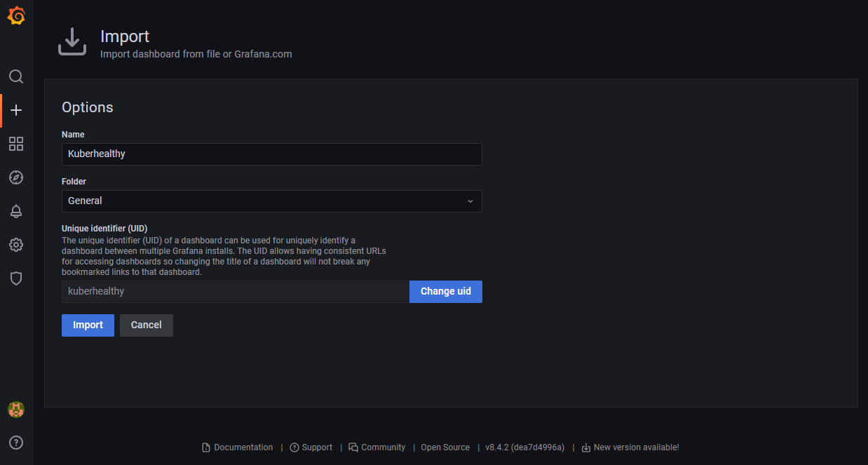
Task: Click the UID description paragraph text
Action: (x=224, y=256)
